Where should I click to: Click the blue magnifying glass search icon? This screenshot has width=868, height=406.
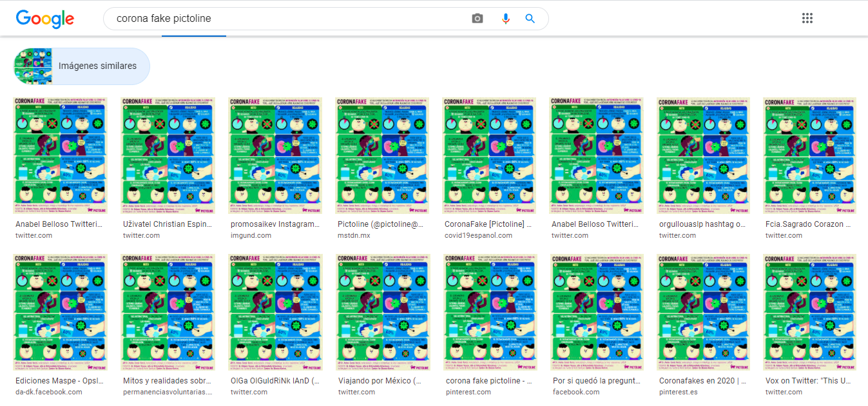[x=530, y=18]
